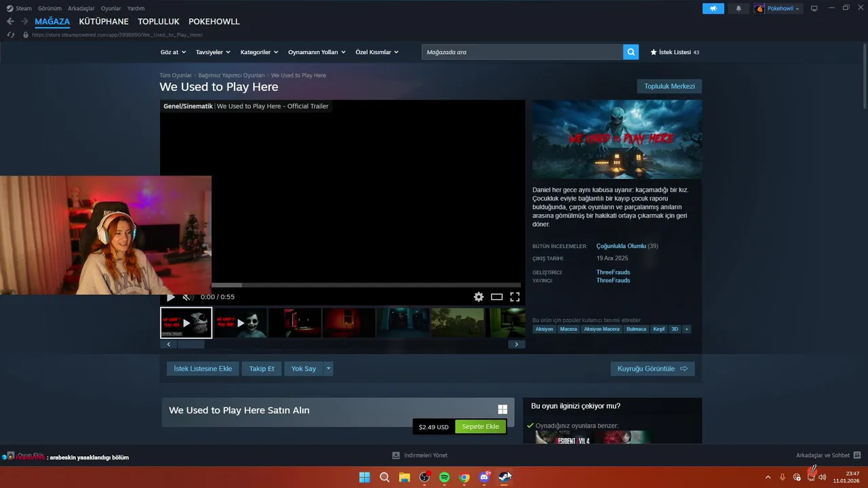Reload the store page with refresh icon
The width and height of the screenshot is (868, 488).
pos(10,35)
